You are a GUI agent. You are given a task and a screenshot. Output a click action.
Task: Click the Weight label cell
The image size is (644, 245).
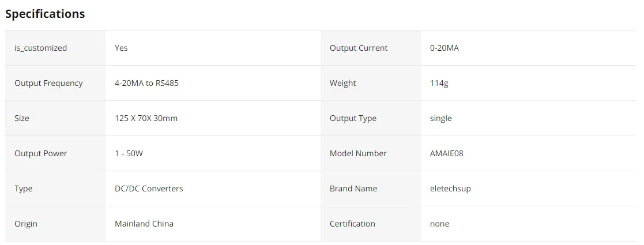pyautogui.click(x=342, y=83)
